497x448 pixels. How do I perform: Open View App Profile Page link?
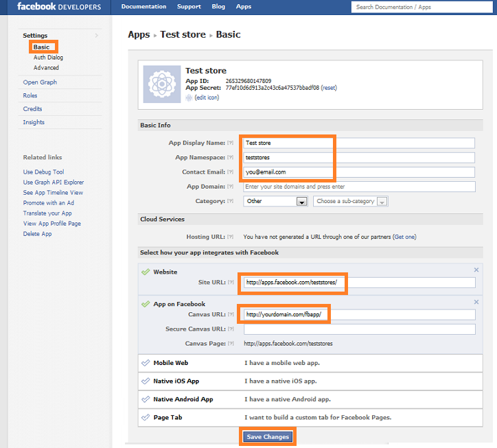[x=52, y=224]
